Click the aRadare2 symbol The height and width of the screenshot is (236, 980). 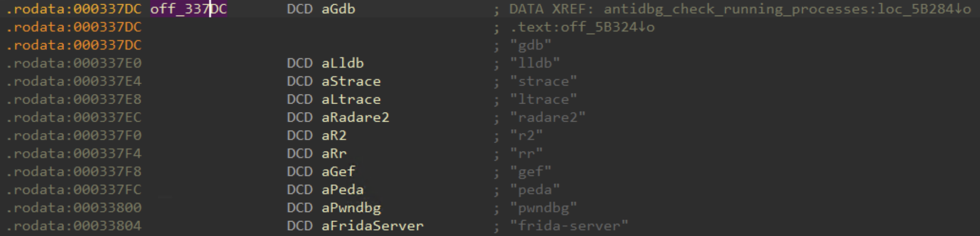pos(355,118)
